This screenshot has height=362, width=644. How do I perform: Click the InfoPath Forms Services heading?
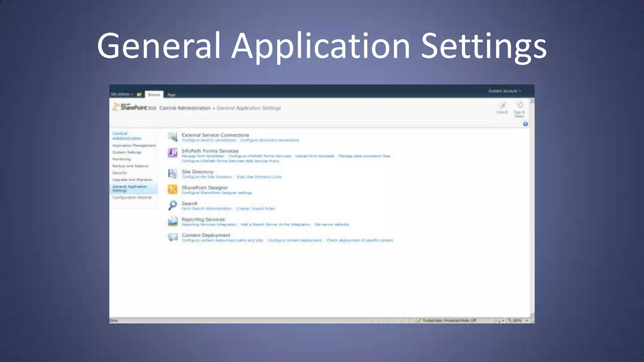tap(210, 151)
